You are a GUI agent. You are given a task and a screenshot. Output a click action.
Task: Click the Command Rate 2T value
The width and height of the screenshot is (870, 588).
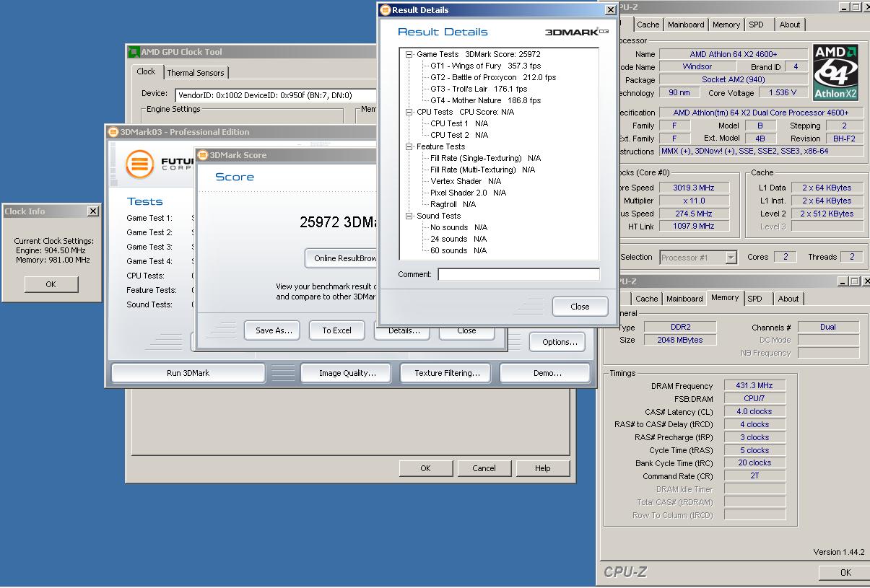click(754, 476)
